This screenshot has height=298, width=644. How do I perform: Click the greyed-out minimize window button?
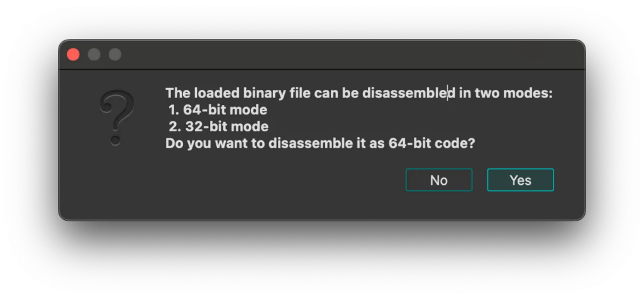click(94, 54)
